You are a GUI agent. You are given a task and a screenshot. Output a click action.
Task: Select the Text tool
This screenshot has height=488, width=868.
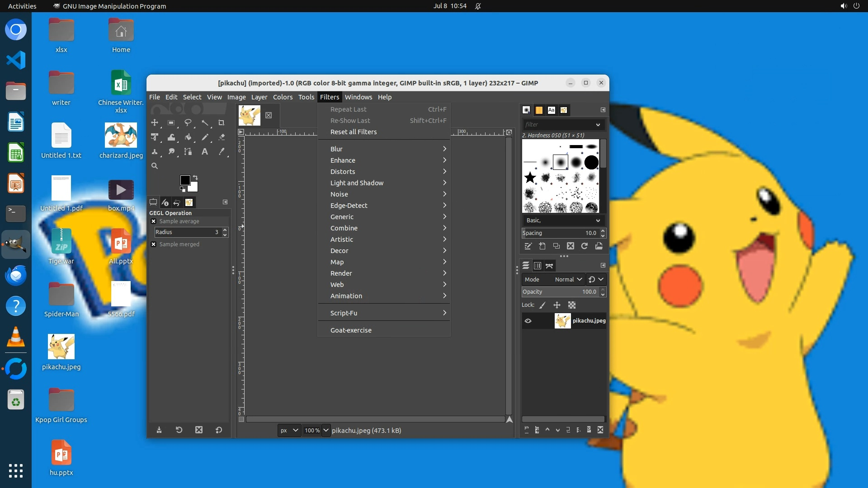click(x=205, y=151)
